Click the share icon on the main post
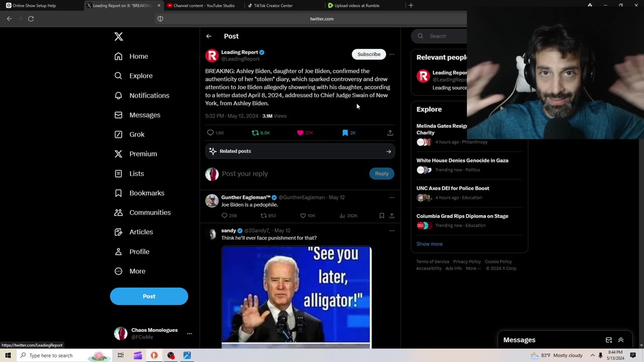Image resolution: width=644 pixels, height=362 pixels. [x=390, y=133]
